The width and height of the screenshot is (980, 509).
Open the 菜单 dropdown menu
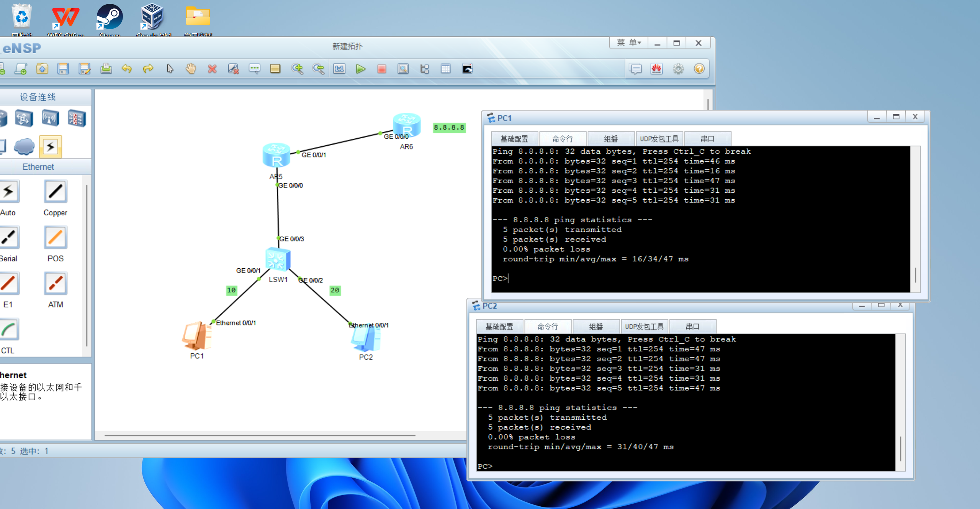click(x=629, y=43)
